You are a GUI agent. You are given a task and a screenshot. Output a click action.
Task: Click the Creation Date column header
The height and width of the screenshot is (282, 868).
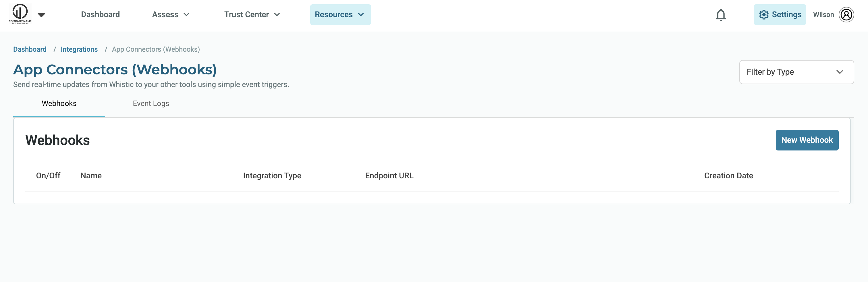point(728,175)
